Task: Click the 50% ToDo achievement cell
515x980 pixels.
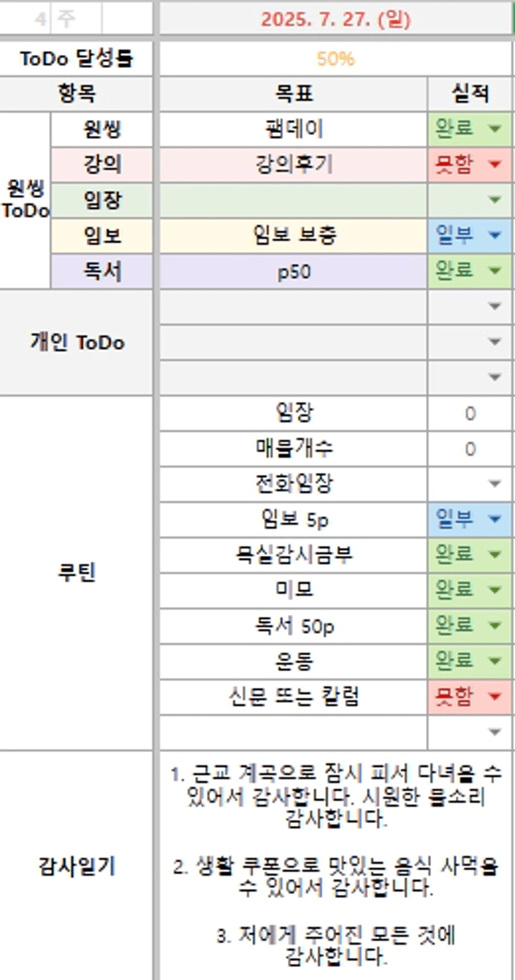Action: 335,59
